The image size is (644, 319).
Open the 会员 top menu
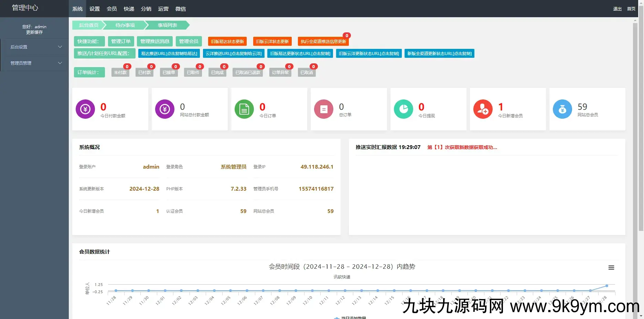(112, 9)
